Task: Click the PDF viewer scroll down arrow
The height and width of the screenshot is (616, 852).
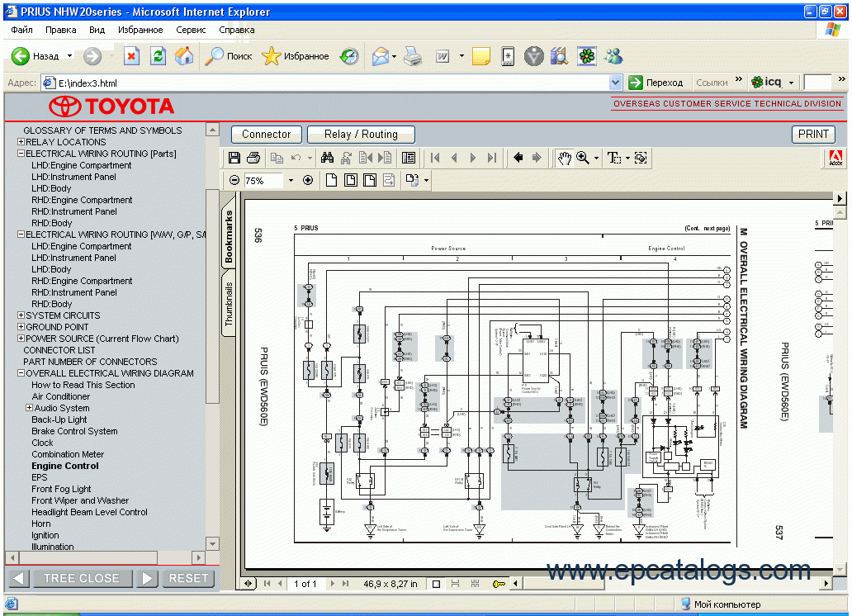Action: (840, 570)
